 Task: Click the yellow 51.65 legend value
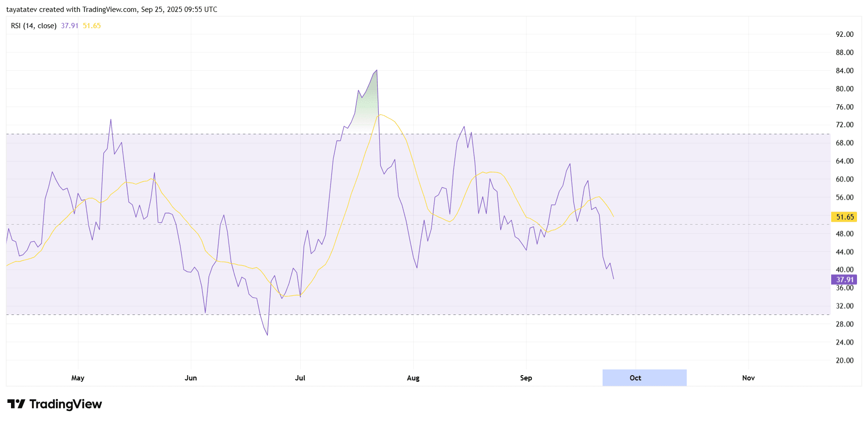coord(92,26)
